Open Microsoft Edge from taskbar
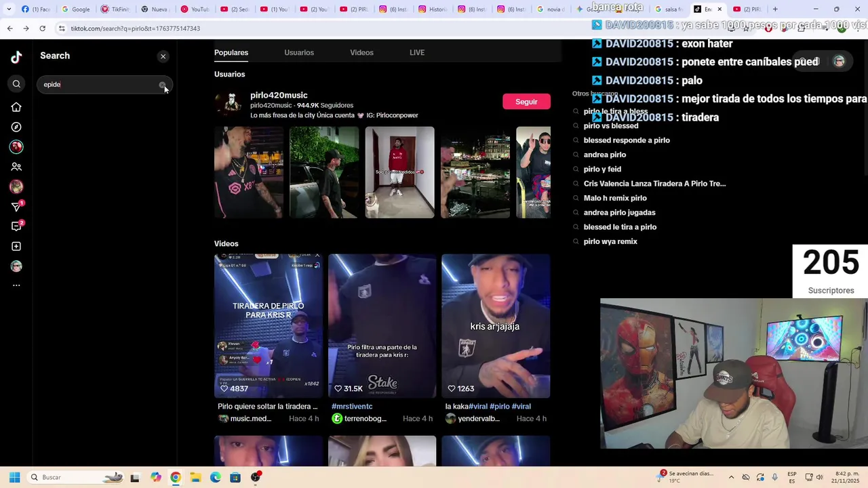This screenshot has height=488, width=868. pyautogui.click(x=216, y=477)
